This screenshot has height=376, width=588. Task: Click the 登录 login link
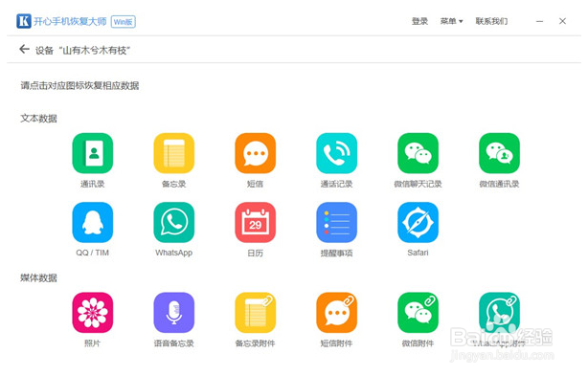[419, 21]
